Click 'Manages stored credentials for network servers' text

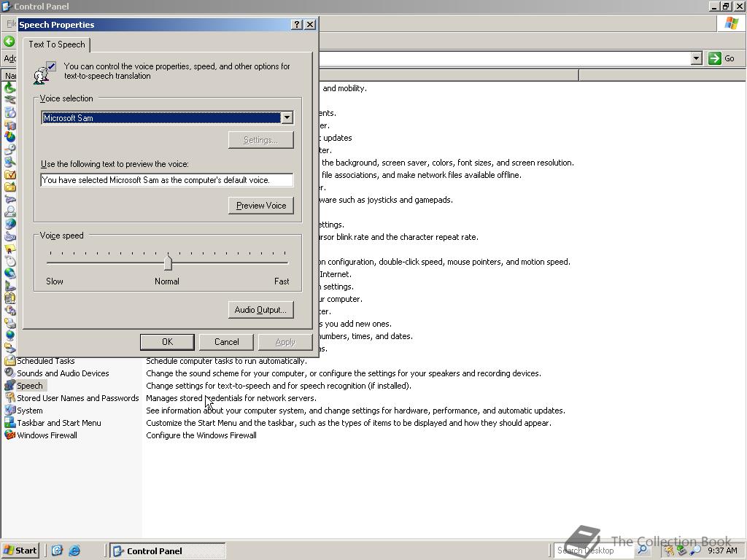tap(231, 398)
